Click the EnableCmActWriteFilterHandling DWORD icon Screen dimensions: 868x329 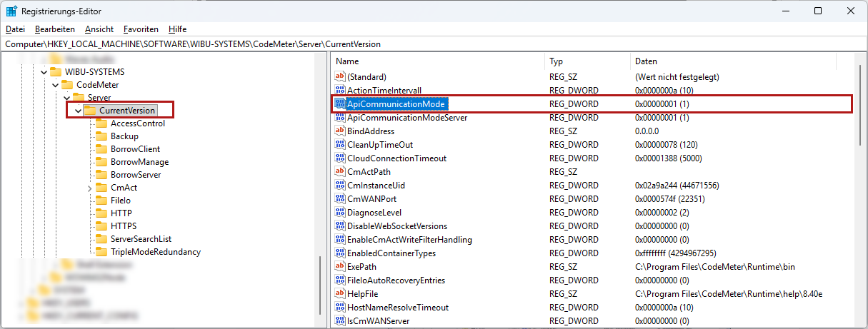pyautogui.click(x=340, y=240)
